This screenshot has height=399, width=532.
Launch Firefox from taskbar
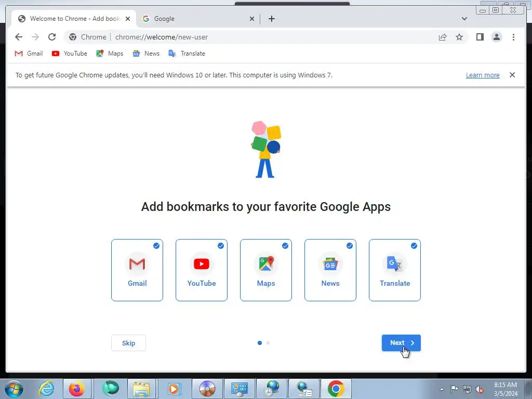click(x=77, y=389)
